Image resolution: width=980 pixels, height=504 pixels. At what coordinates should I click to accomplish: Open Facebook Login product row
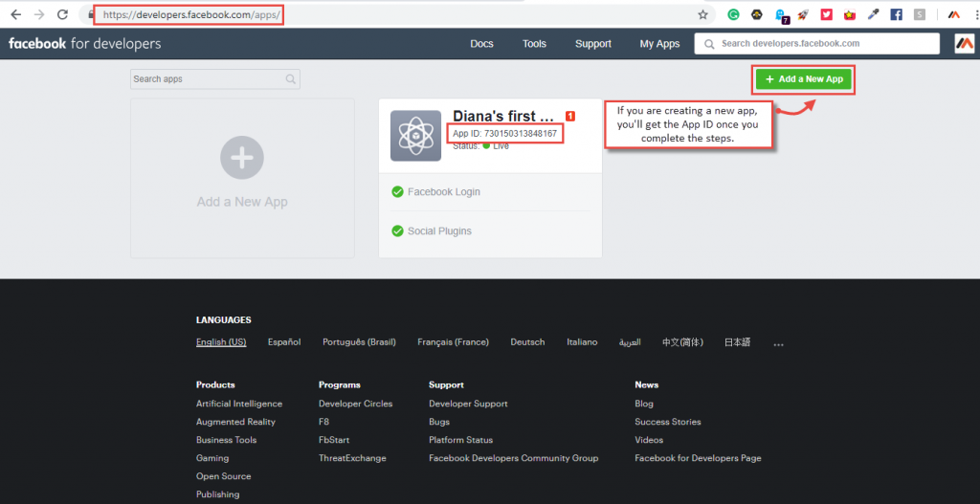tap(491, 191)
